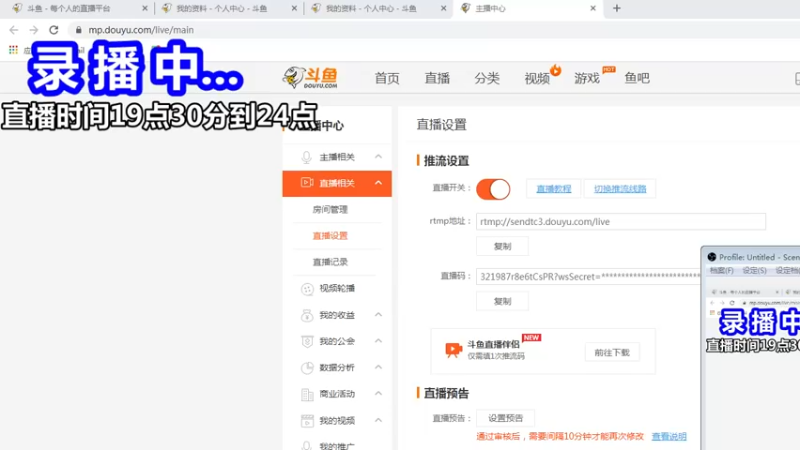
Task: Open 设定(S) menu in OBS window
Action: coord(754,270)
